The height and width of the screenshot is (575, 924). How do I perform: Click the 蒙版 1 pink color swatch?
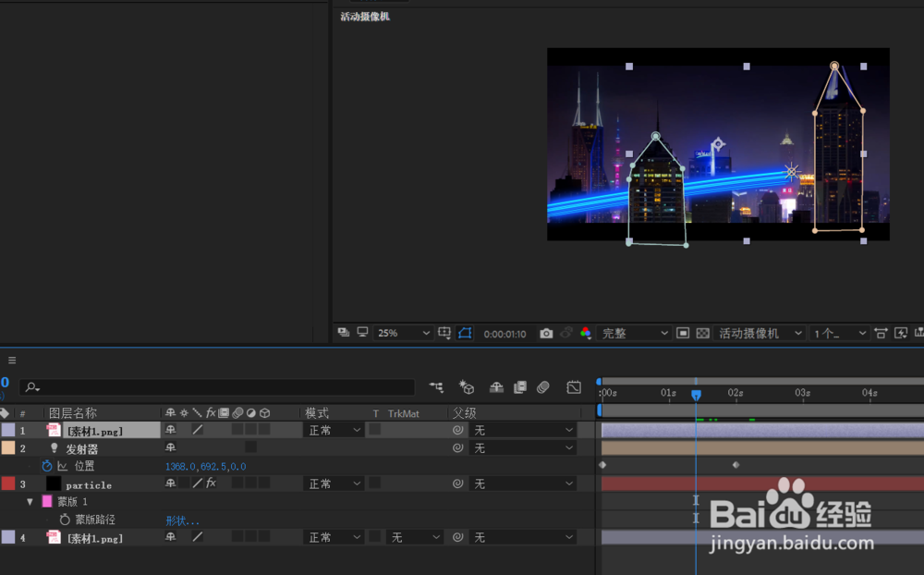[x=47, y=501]
